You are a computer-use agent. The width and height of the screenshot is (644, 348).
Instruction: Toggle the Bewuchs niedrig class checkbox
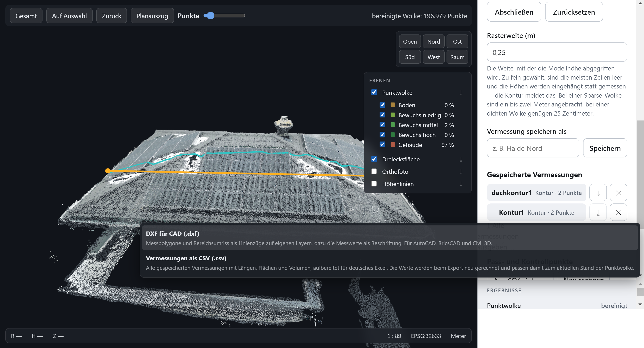(382, 115)
